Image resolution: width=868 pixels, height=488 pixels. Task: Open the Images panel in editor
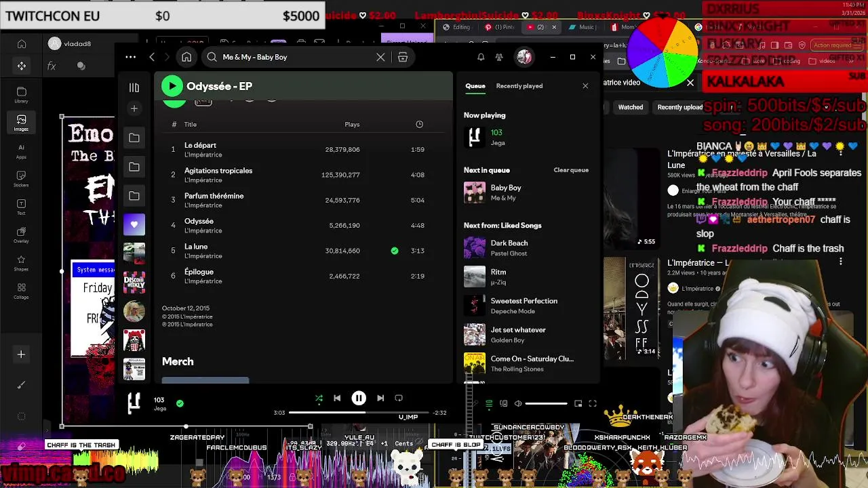(22, 123)
